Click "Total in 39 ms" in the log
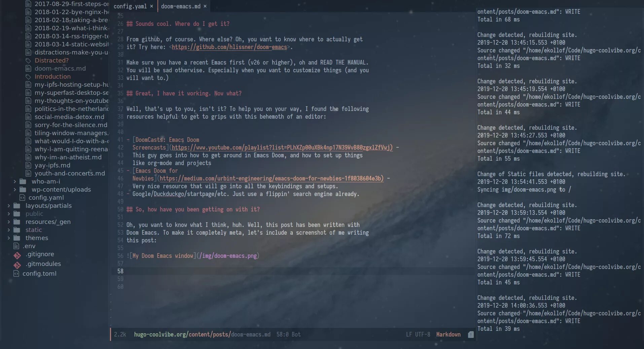The image size is (644, 349). click(x=498, y=329)
